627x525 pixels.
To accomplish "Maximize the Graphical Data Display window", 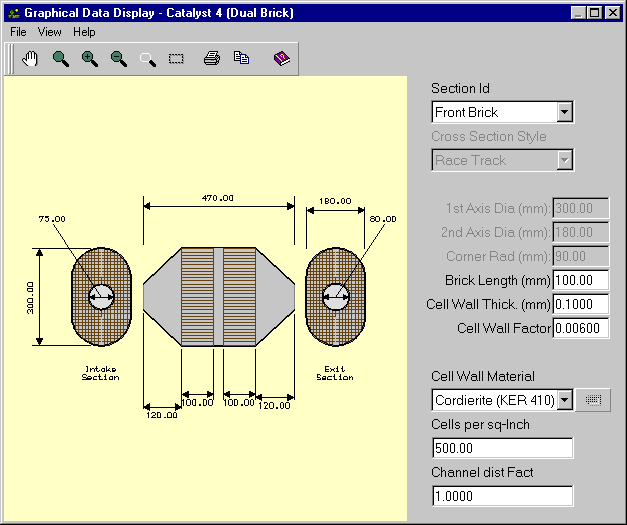I will click(595, 13).
